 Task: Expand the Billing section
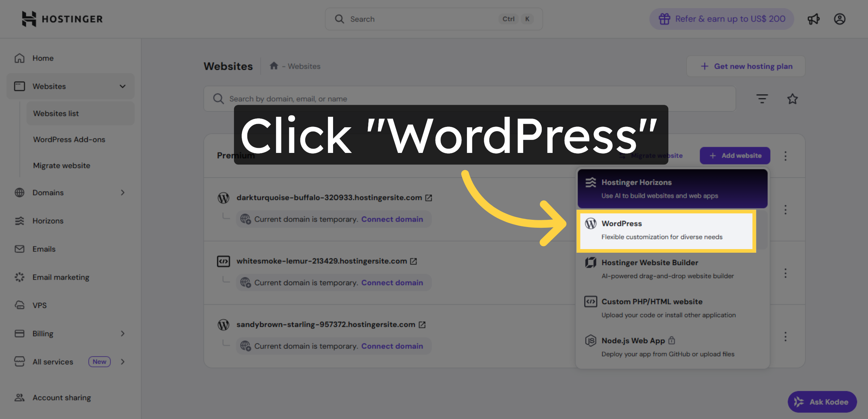tap(123, 333)
